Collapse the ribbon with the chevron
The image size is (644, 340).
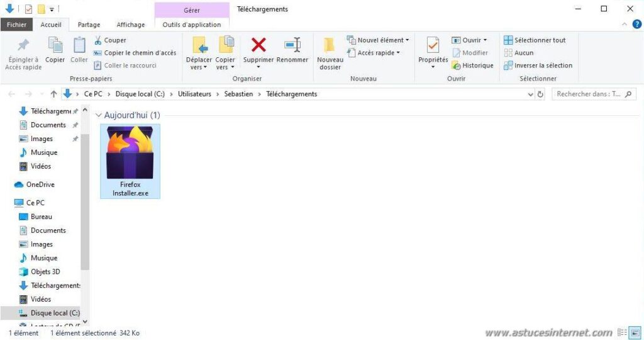[x=625, y=25]
